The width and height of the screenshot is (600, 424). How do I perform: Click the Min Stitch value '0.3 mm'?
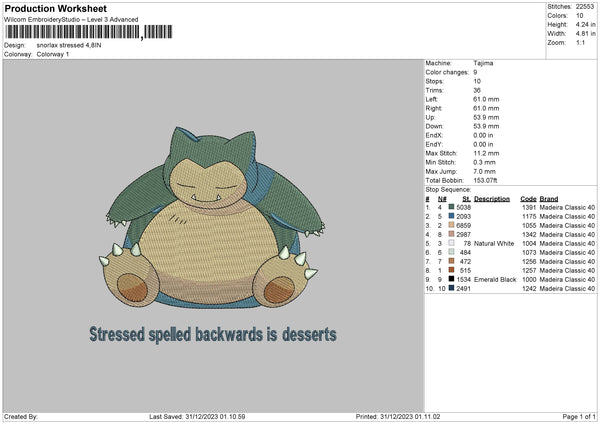484,162
